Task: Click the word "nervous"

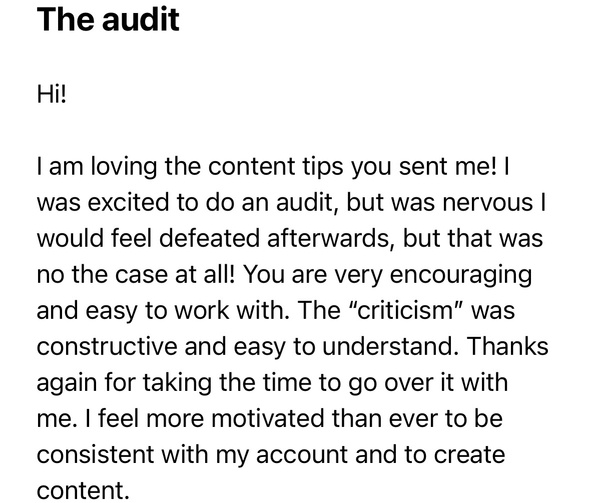Action: 488,203
